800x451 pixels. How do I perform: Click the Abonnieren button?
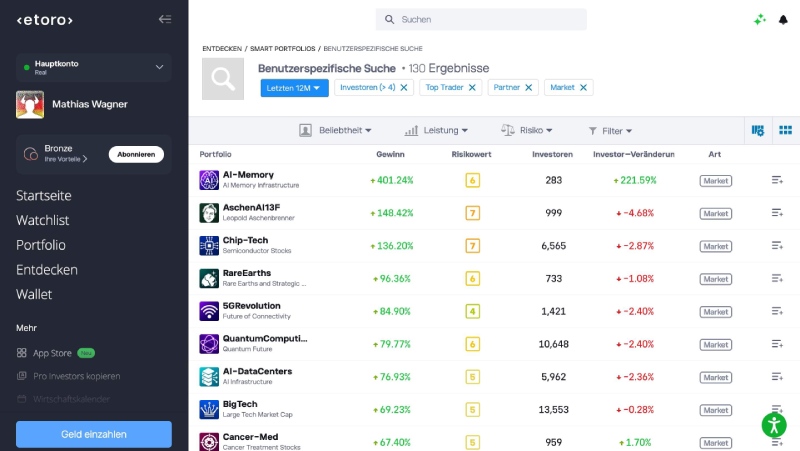pyautogui.click(x=136, y=154)
